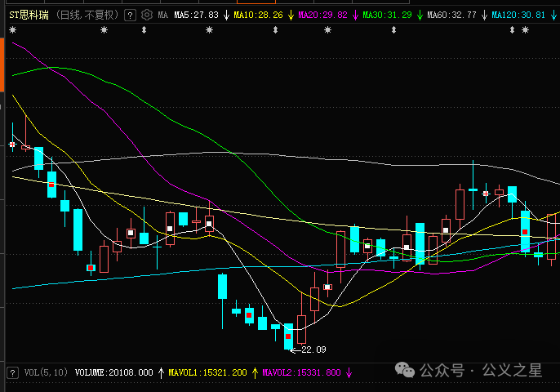Click the 22.09 lowest price label
Screen dimensions: 560x392
pyautogui.click(x=313, y=350)
